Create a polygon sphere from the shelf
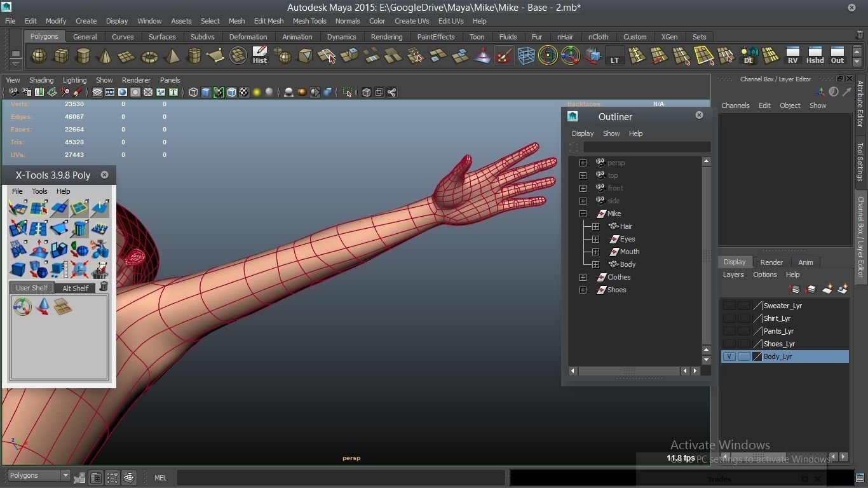The width and height of the screenshot is (868, 488). 39,56
